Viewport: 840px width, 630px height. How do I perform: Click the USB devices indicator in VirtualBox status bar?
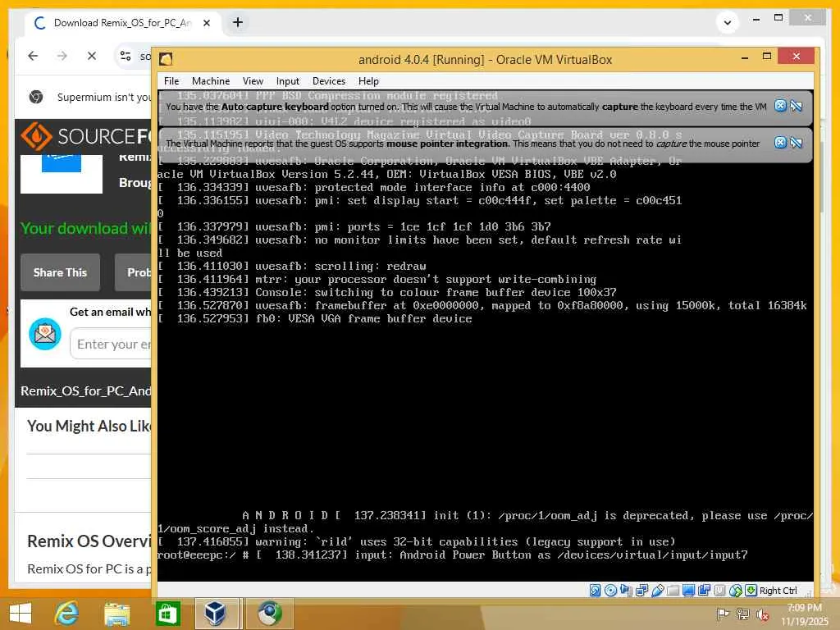[x=658, y=591]
